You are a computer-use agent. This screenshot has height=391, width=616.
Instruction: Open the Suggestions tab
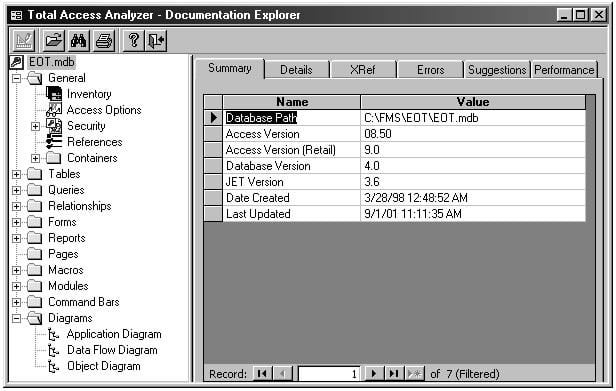click(497, 70)
